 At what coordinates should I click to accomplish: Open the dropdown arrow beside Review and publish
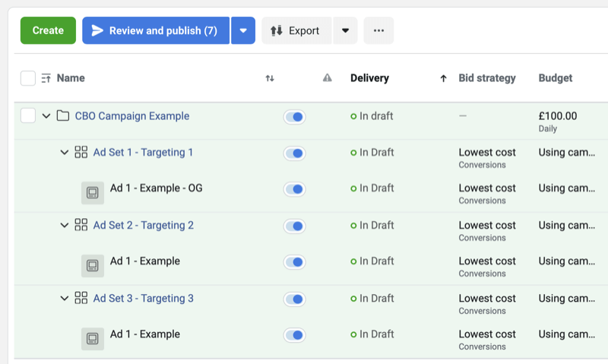(243, 30)
